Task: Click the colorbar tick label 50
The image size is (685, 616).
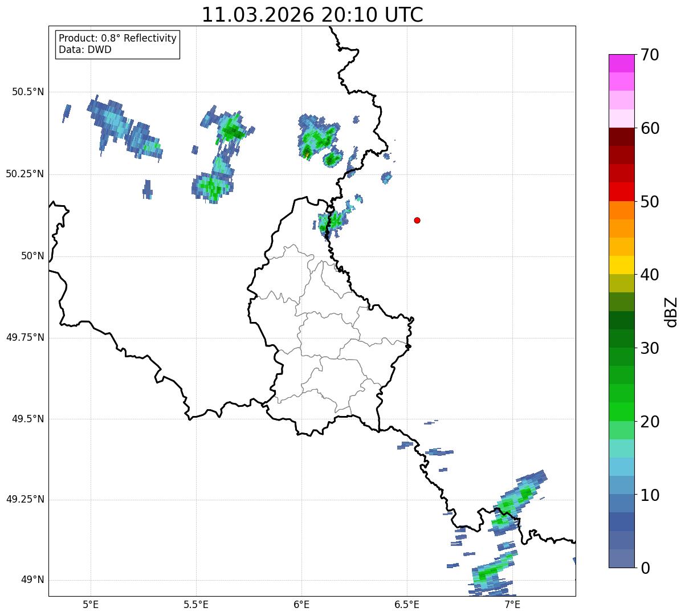Action: (x=650, y=202)
